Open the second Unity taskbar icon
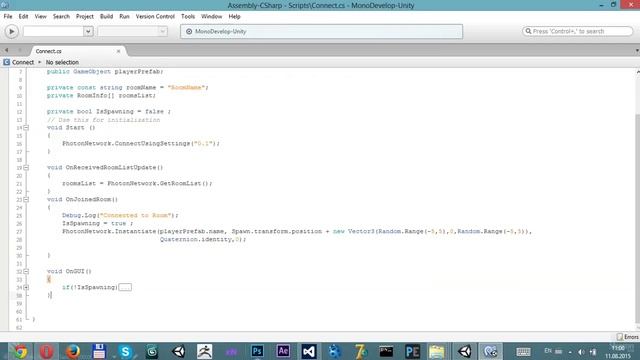The height and width of the screenshot is (360, 640). click(x=464, y=351)
